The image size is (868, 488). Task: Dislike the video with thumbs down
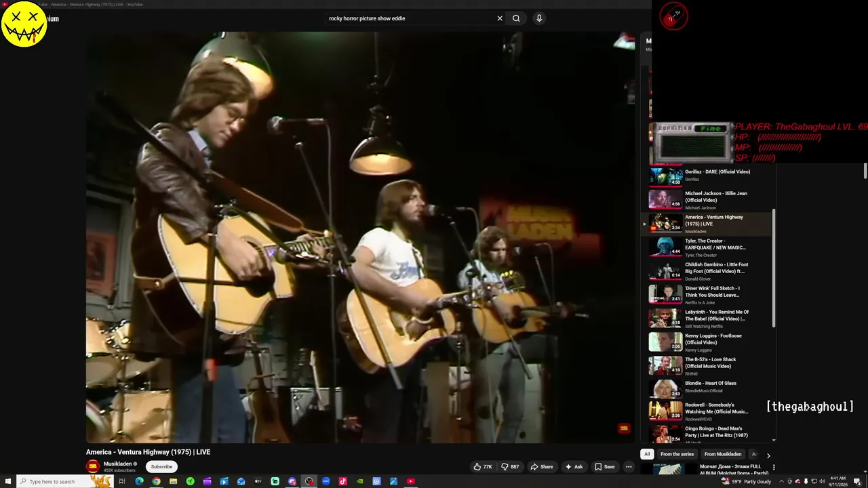click(x=510, y=466)
